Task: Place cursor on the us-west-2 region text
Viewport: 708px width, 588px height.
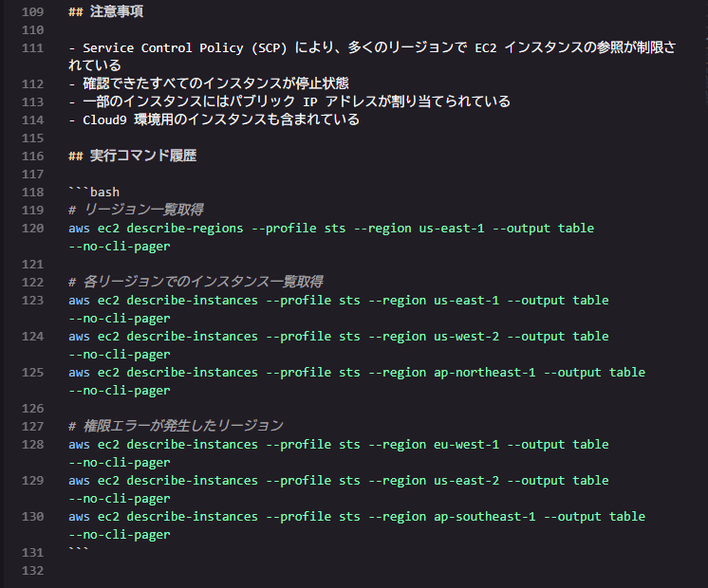Action: coord(466,337)
